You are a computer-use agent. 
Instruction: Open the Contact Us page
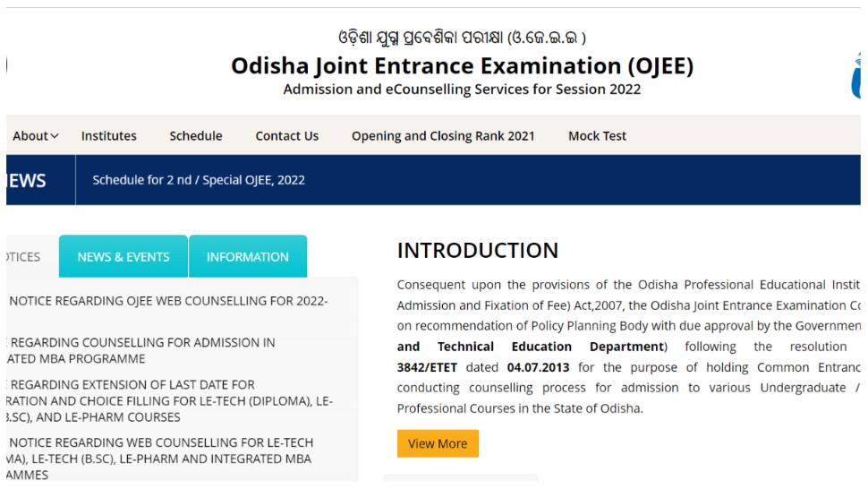click(286, 135)
